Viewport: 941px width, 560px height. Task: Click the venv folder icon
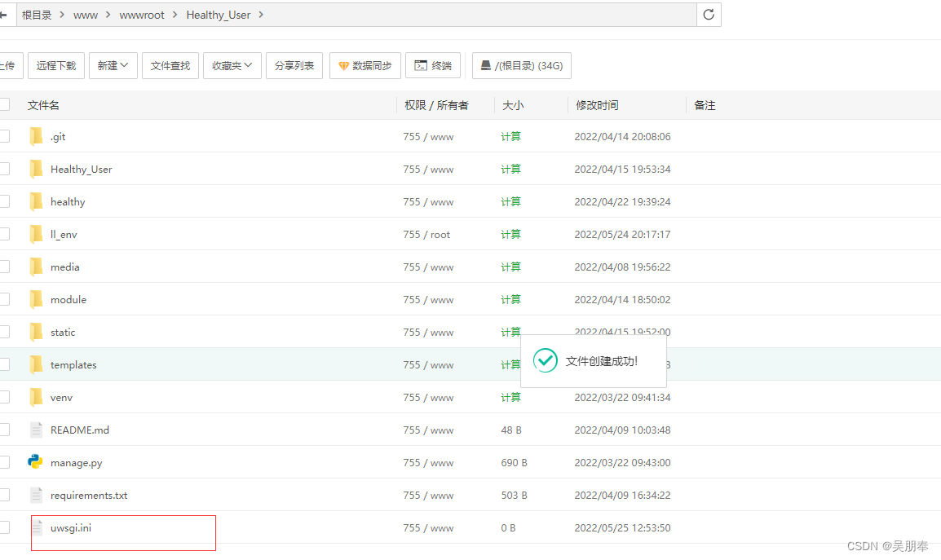click(x=36, y=397)
